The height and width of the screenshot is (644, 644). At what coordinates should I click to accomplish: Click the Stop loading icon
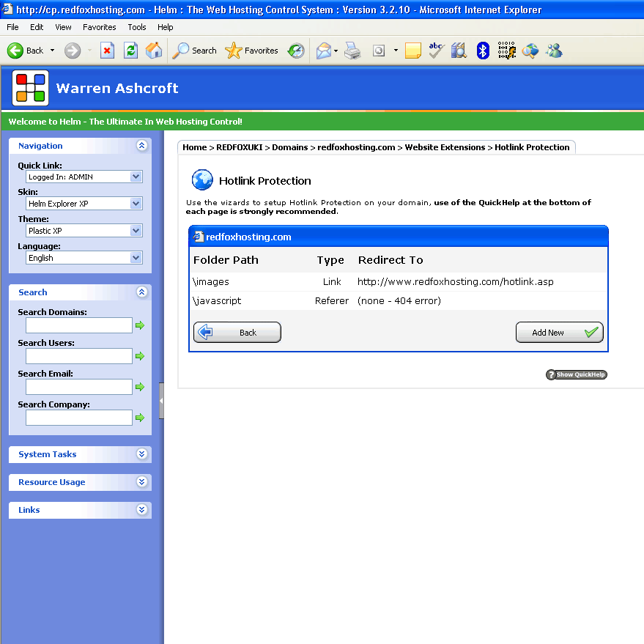tap(107, 51)
